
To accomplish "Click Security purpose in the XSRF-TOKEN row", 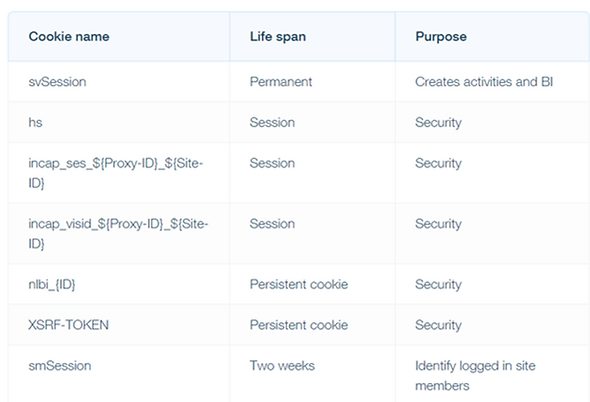I will click(x=438, y=325).
